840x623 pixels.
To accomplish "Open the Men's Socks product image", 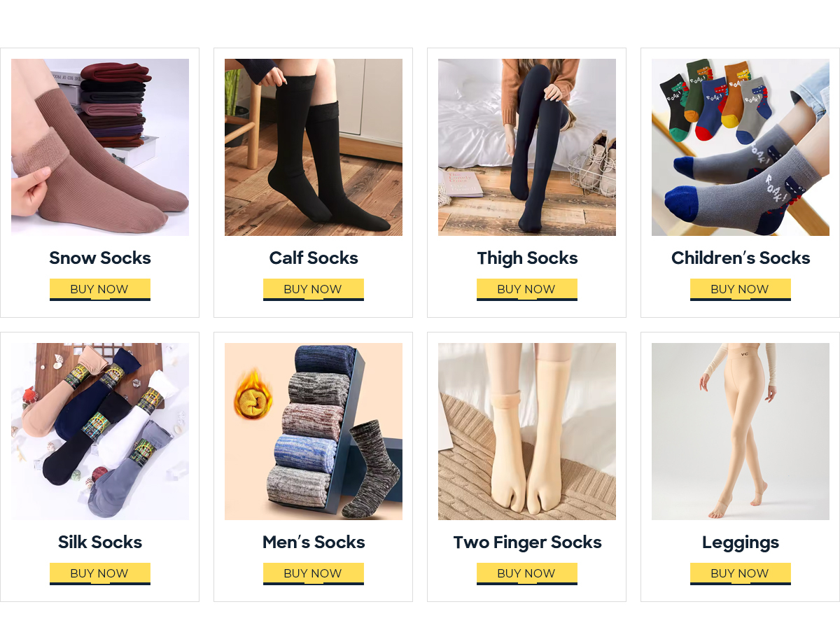I will 314,431.
